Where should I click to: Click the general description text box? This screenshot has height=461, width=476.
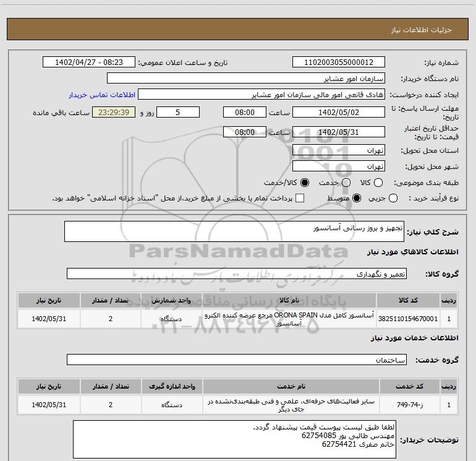[x=234, y=231]
